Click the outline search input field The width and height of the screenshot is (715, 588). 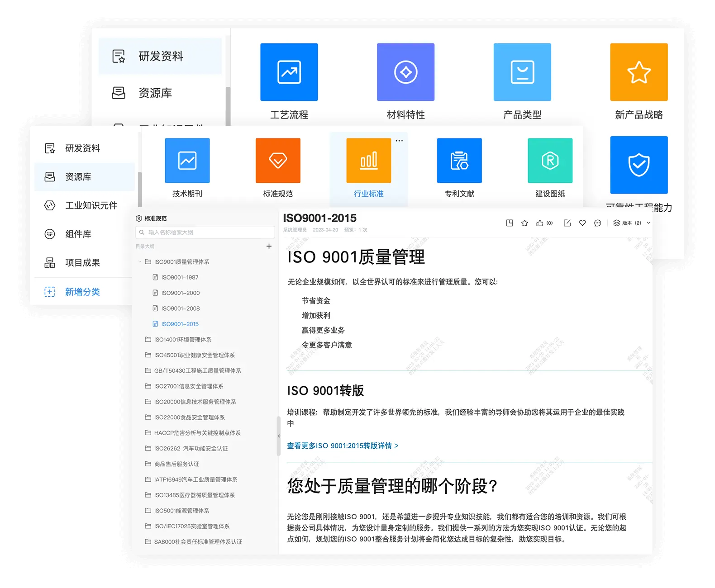[205, 232]
